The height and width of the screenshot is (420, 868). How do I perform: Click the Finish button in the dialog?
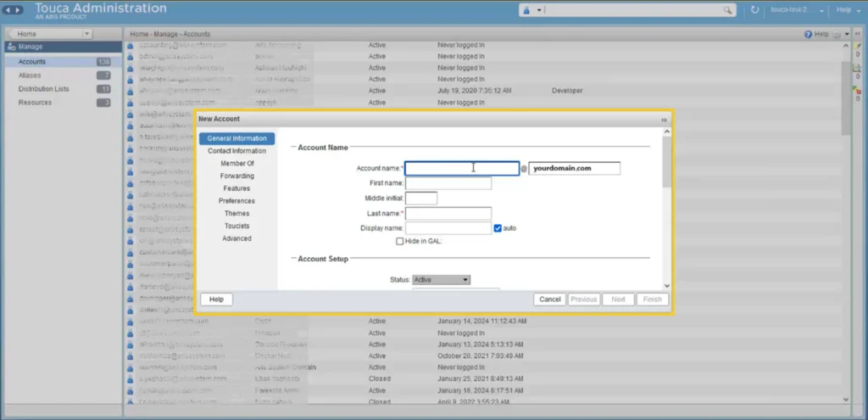pyautogui.click(x=652, y=300)
